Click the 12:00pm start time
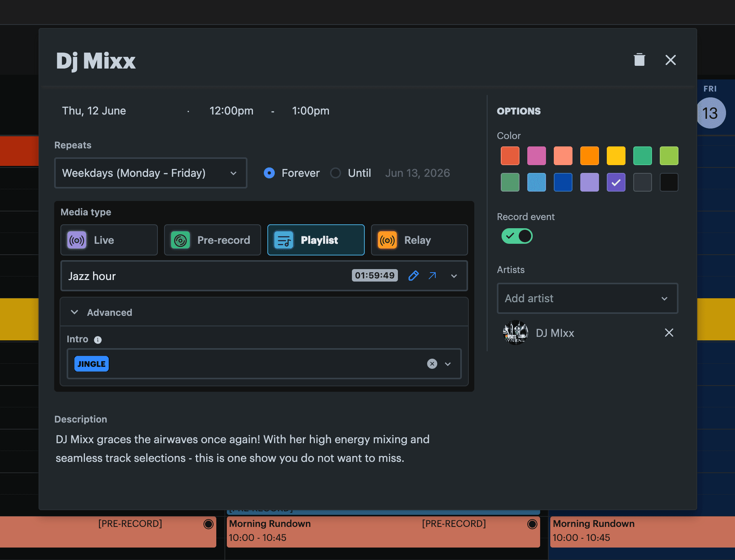 (x=231, y=111)
